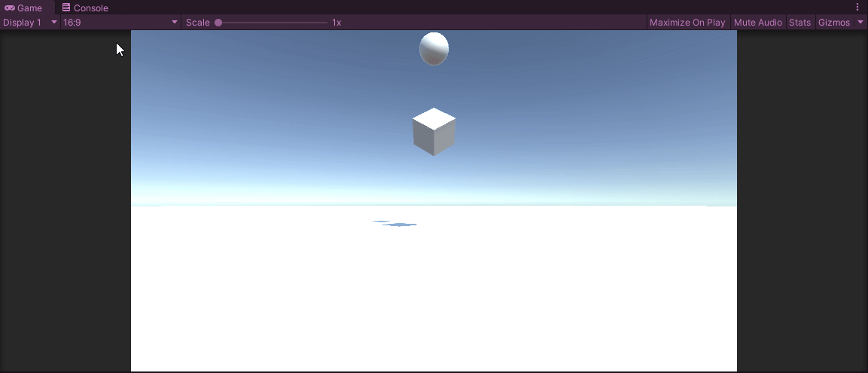Open the Display 1 dropdown

click(x=30, y=22)
